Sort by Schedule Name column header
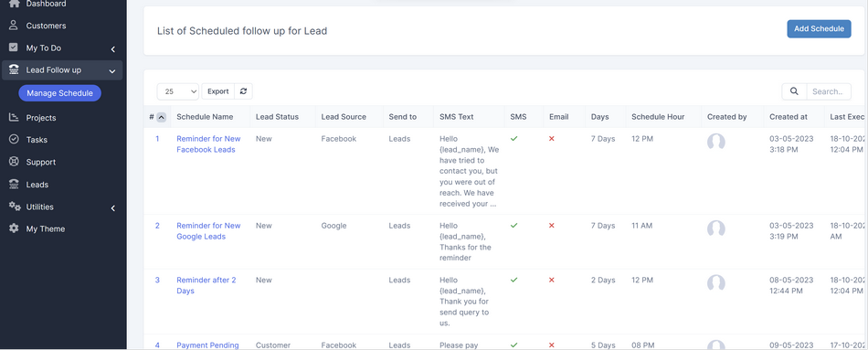868x350 pixels. pos(205,117)
